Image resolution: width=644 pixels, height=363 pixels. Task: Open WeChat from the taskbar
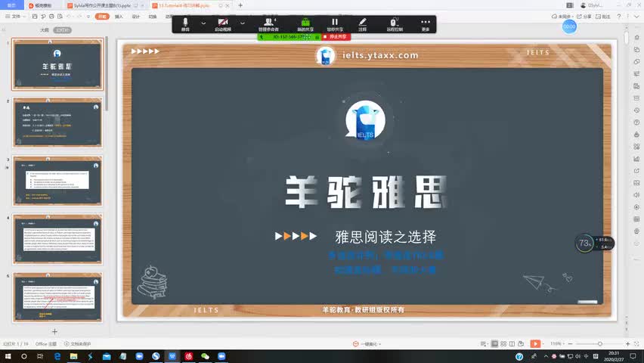[x=205, y=356]
